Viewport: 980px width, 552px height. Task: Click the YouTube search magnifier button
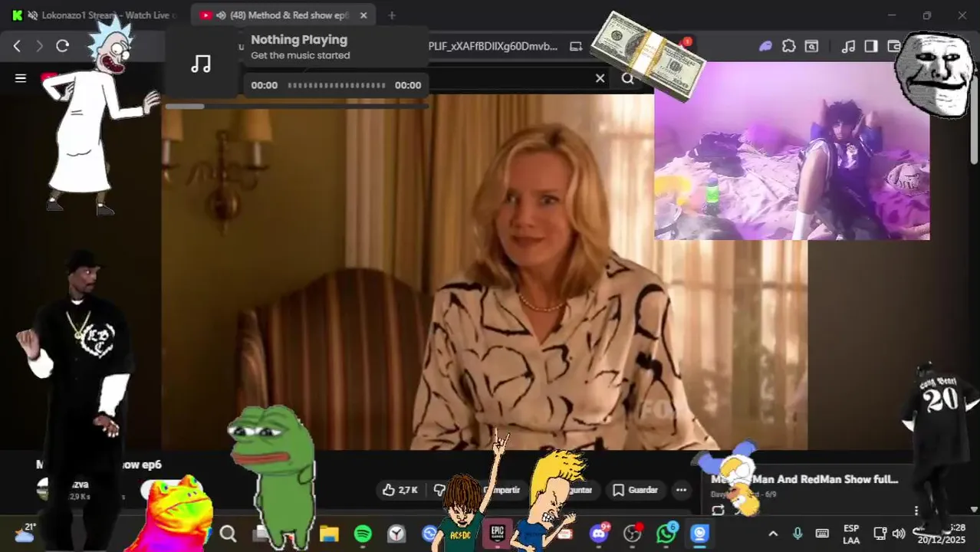point(628,78)
